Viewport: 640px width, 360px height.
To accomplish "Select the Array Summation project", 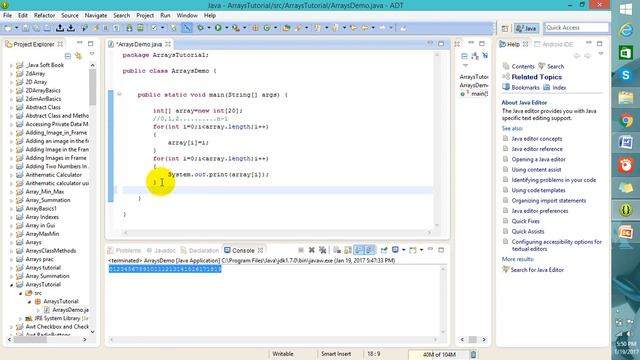I will (47, 276).
